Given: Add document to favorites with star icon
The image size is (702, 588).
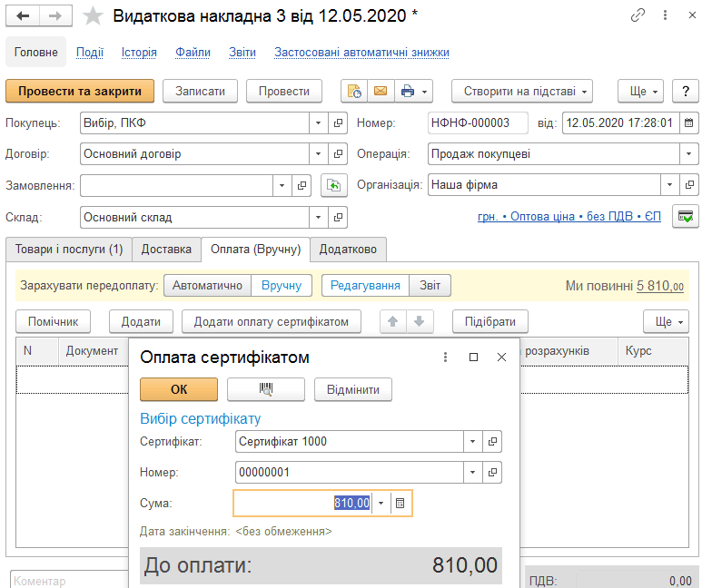Looking at the screenshot, I should 93,16.
